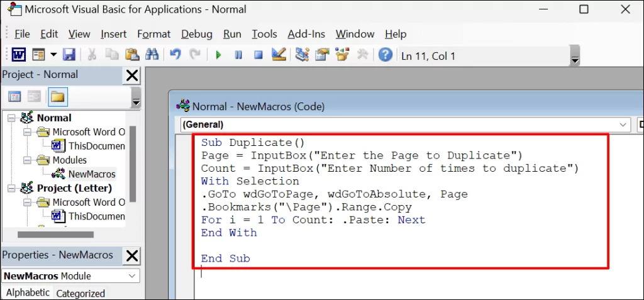This screenshot has height=300, width=644.
Task: Open the Format menu
Action: [154, 34]
